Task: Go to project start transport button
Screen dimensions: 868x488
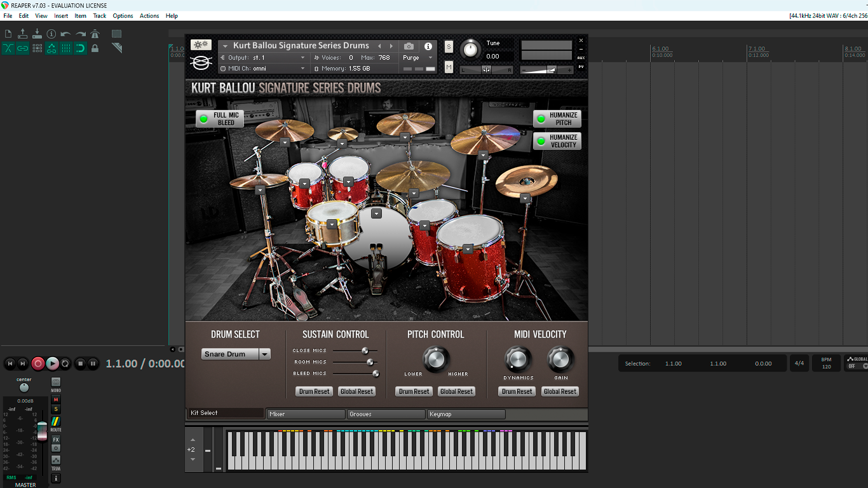Action: click(x=10, y=363)
